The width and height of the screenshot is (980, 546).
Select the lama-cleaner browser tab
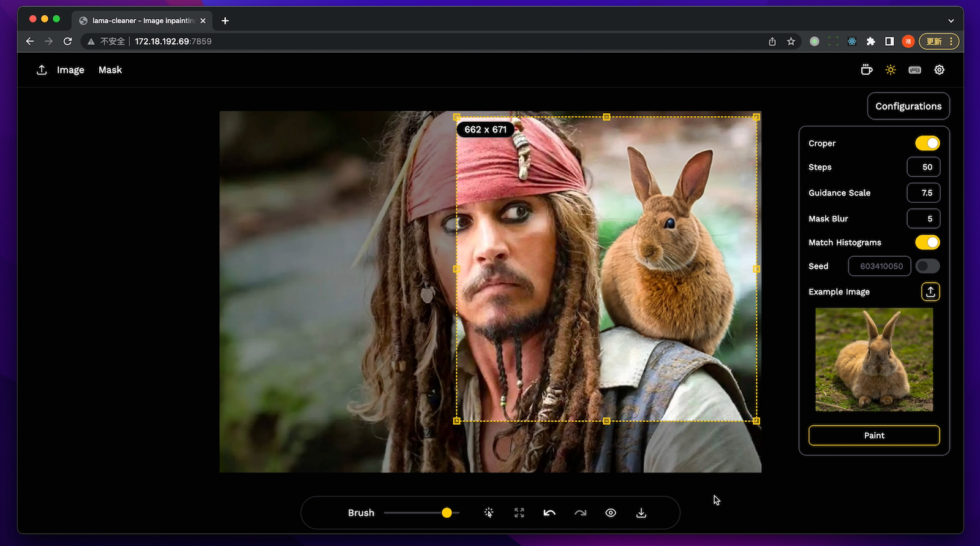click(x=143, y=20)
